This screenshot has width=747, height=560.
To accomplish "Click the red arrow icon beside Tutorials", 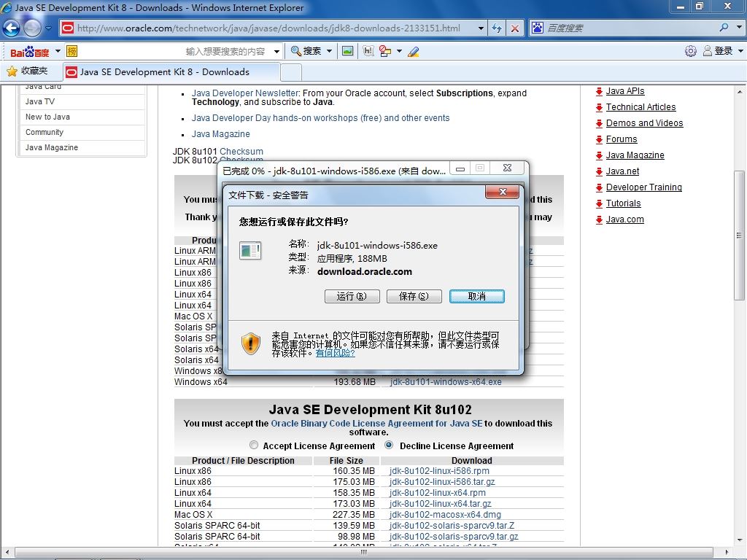I will coord(600,204).
